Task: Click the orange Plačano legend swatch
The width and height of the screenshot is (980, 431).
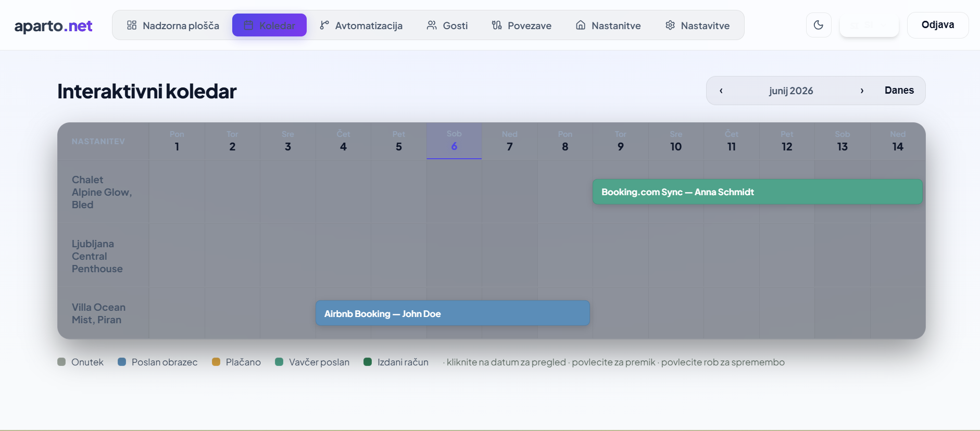Action: [216, 362]
